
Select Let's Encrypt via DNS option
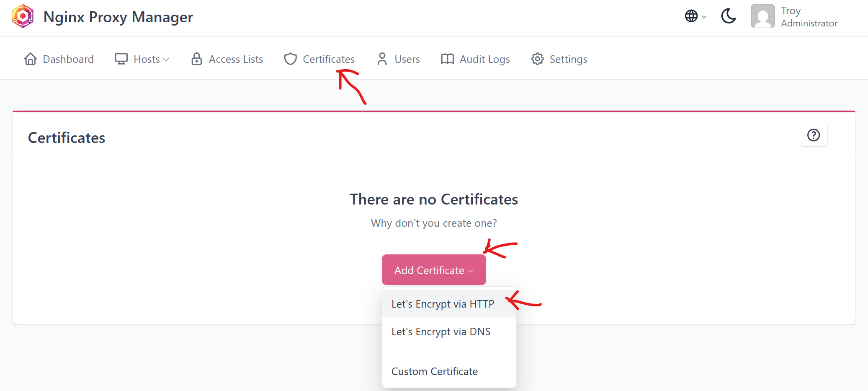click(449, 331)
